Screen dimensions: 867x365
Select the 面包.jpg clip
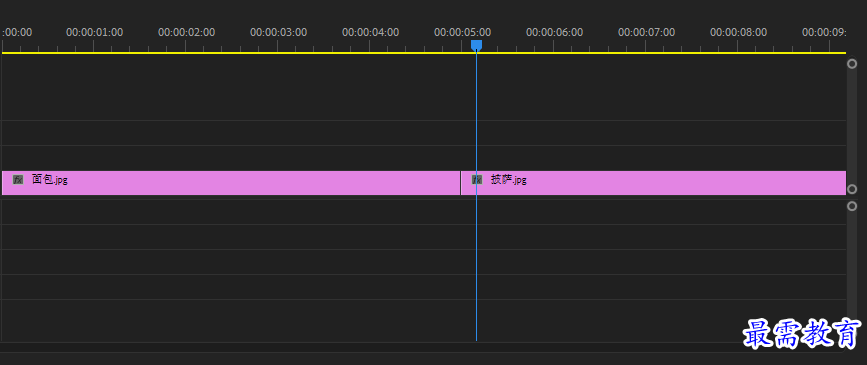(x=231, y=182)
